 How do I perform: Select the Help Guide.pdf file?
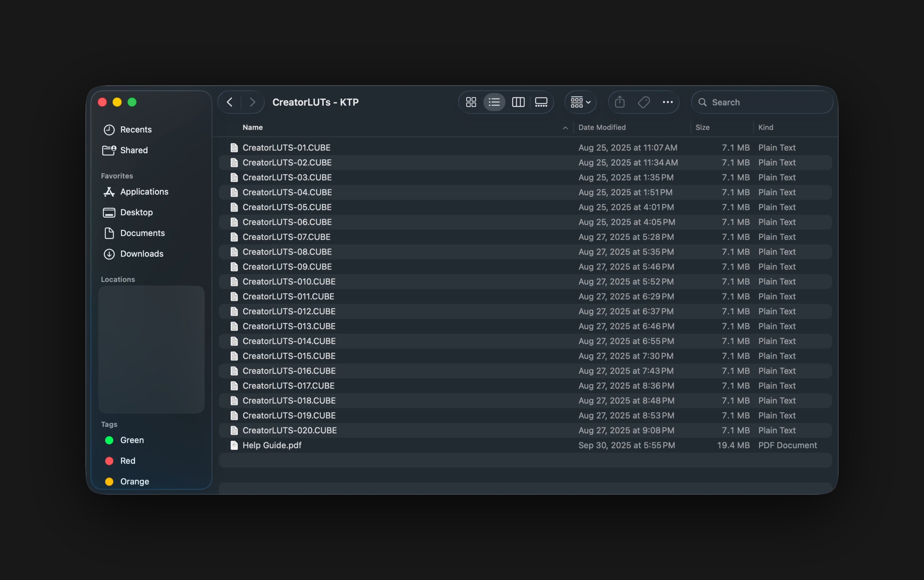(x=272, y=445)
